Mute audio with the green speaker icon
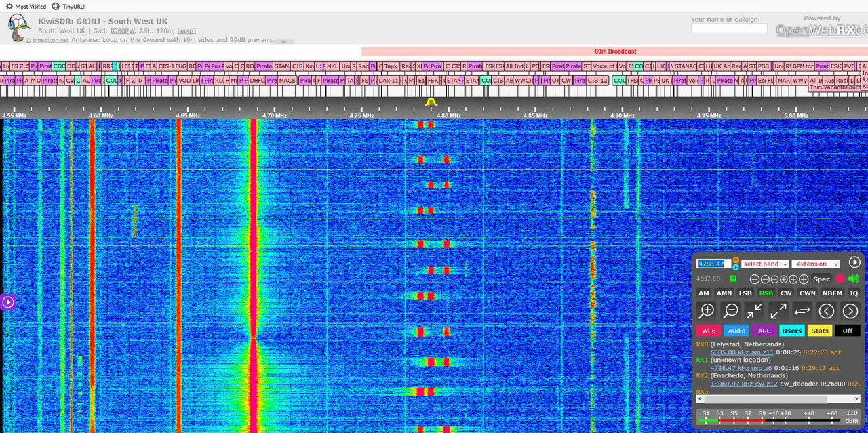The height and width of the screenshot is (433, 868). pos(854,279)
